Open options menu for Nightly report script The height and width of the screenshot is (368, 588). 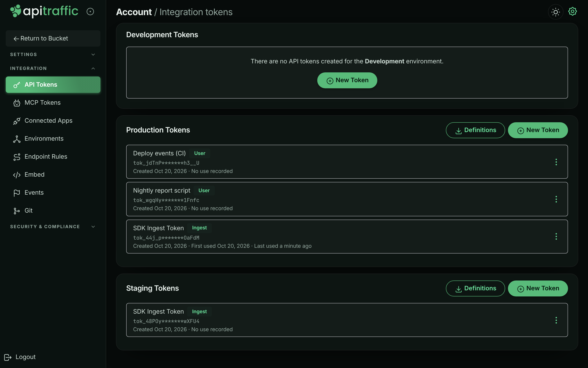pyautogui.click(x=556, y=199)
